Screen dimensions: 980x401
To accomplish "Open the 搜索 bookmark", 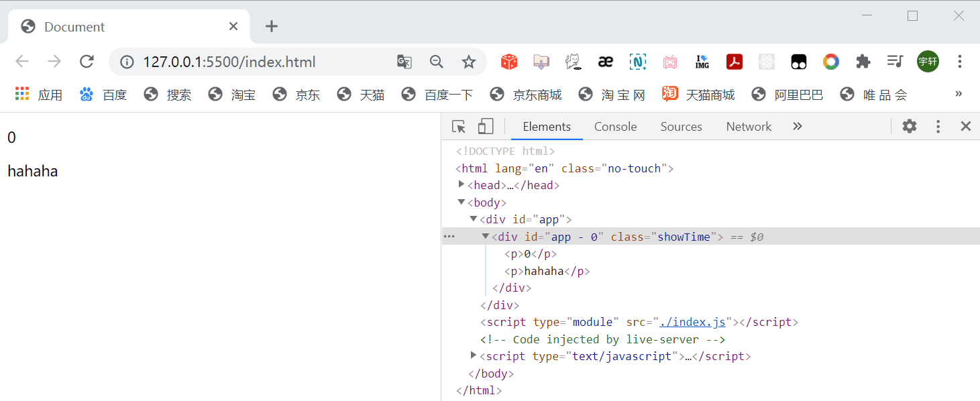I will tap(168, 95).
